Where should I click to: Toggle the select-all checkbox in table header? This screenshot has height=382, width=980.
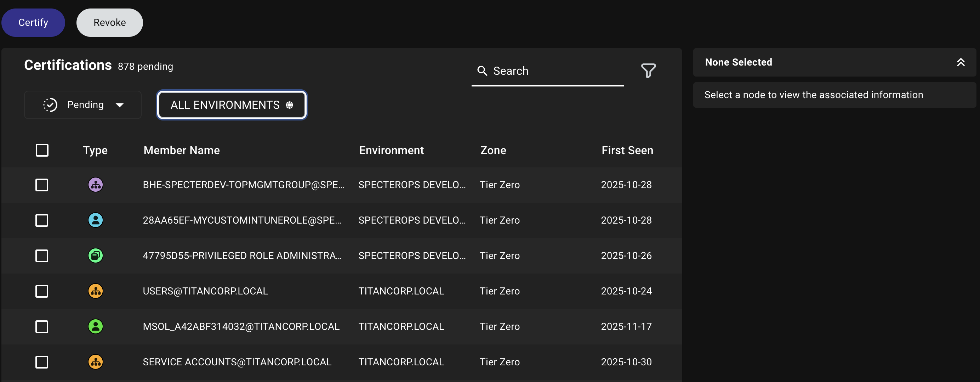pyautogui.click(x=42, y=150)
